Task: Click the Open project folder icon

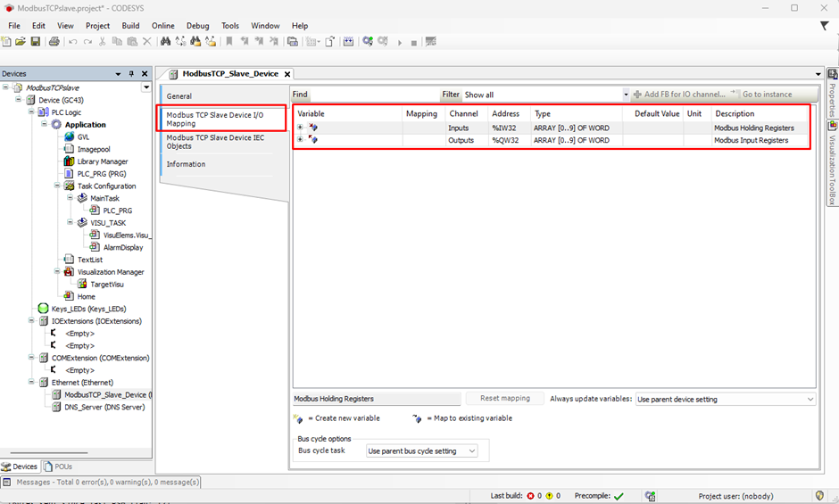Action: (21, 41)
